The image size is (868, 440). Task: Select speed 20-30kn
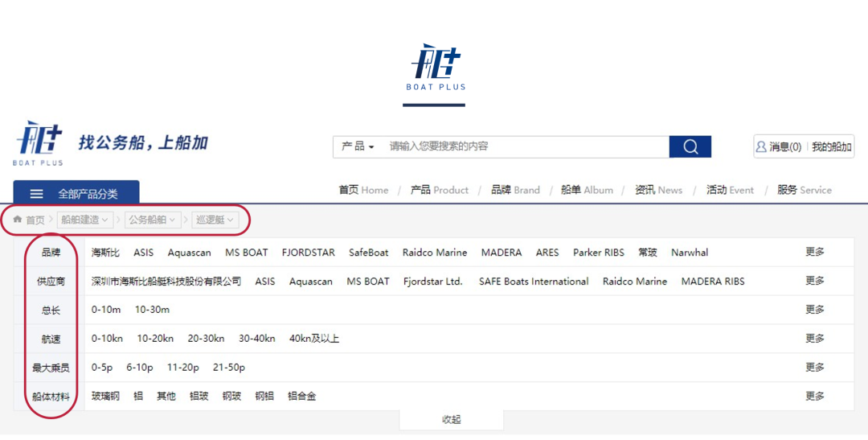[206, 339]
